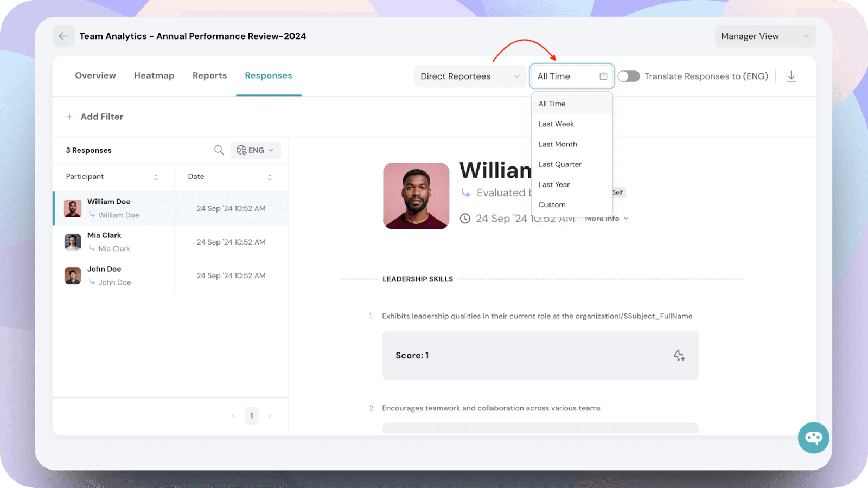Click Add Filter button

click(95, 117)
